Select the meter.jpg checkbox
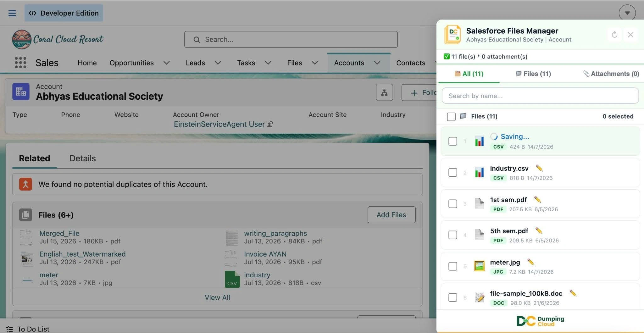Viewport: 644px width, 333px height. [453, 266]
